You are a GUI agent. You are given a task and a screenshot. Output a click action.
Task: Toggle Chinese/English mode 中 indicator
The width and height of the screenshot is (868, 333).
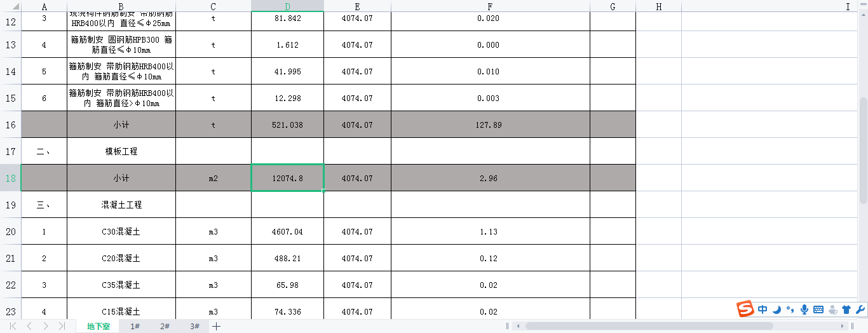(x=763, y=309)
